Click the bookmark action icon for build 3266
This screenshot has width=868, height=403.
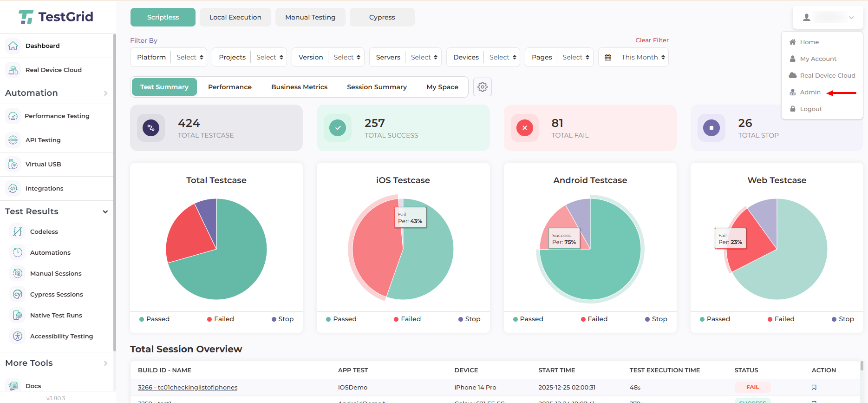814,387
